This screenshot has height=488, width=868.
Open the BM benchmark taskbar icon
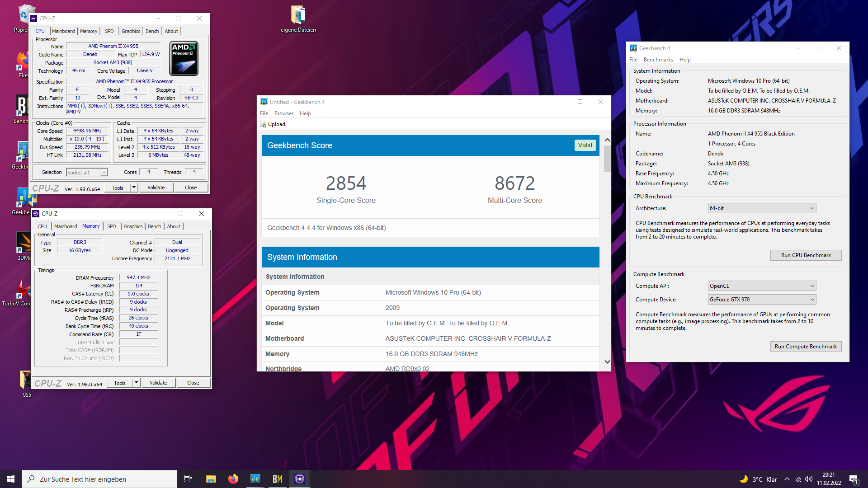tap(277, 479)
